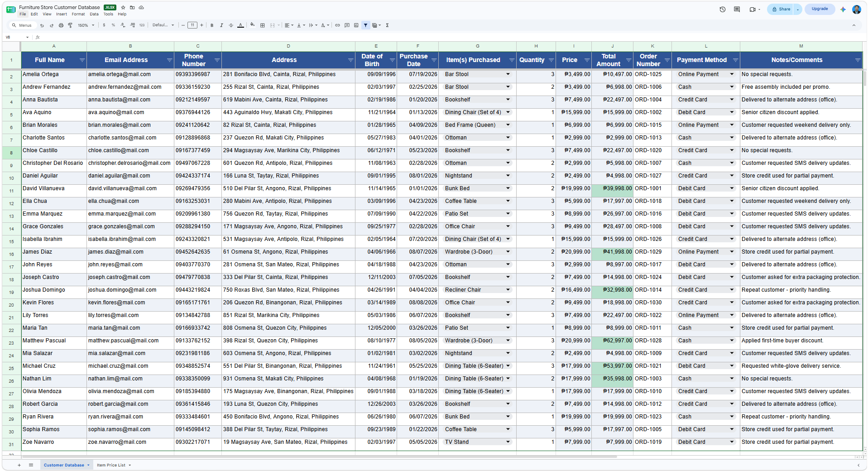Add a new sheet
868x471 pixels.
click(x=19, y=465)
